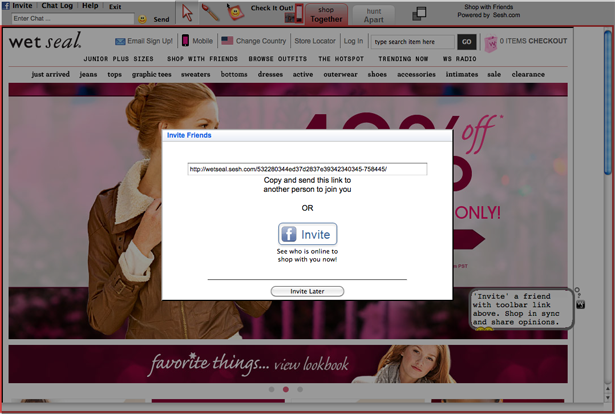Click the Shop with Friends Sesh.com text
This screenshot has width=615, height=414.
tap(489, 11)
